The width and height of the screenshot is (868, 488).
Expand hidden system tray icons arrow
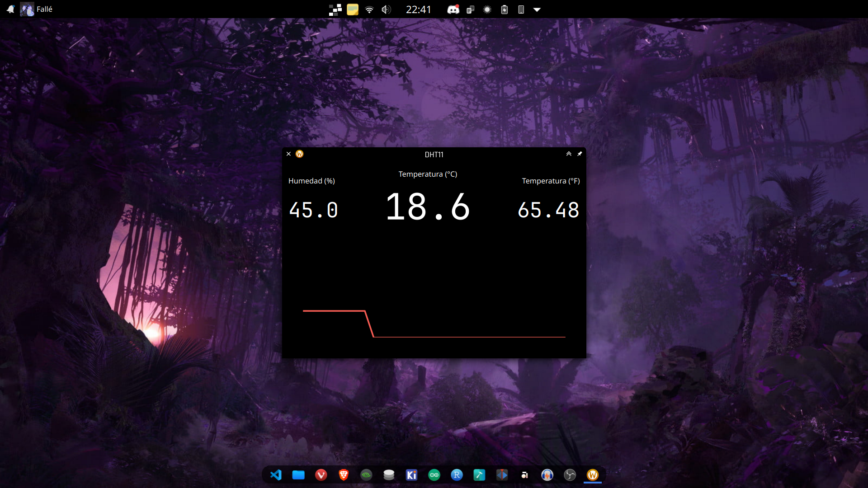(537, 9)
